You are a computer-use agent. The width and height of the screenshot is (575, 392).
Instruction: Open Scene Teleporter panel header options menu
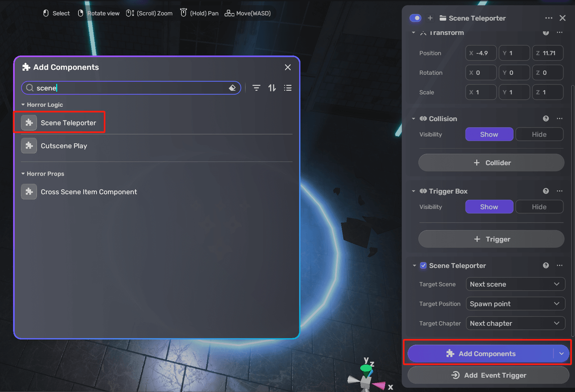tap(548, 18)
